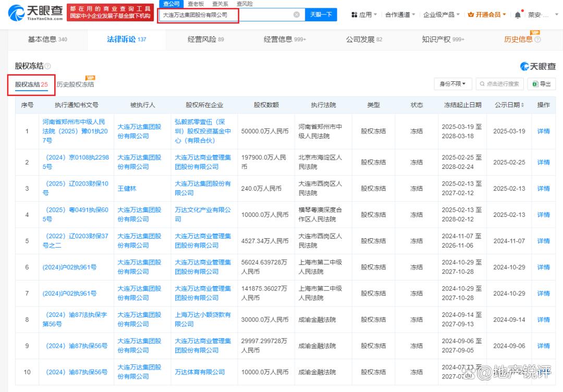Open row 1 被执行人 大连万达集团 link
This screenshot has height=392, width=563.
[x=139, y=131]
